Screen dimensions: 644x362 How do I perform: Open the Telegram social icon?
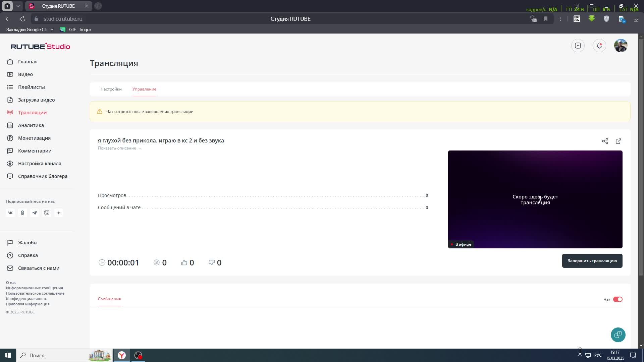(x=35, y=213)
